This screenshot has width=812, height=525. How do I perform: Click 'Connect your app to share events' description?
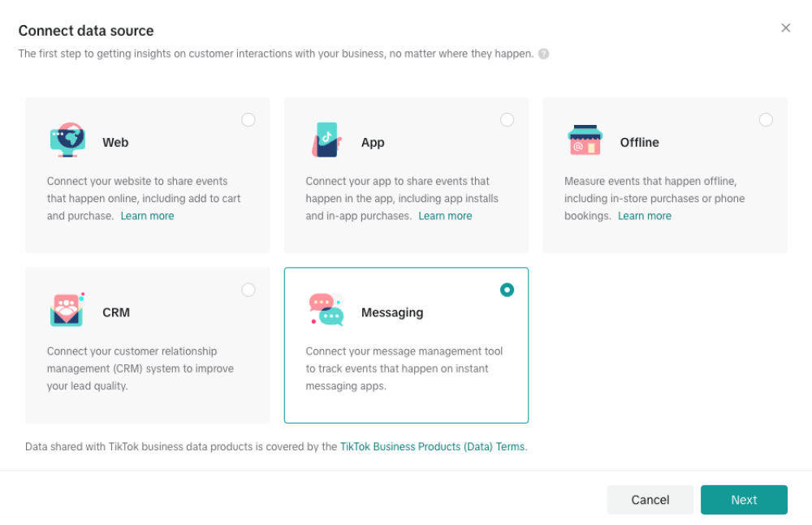click(x=402, y=198)
